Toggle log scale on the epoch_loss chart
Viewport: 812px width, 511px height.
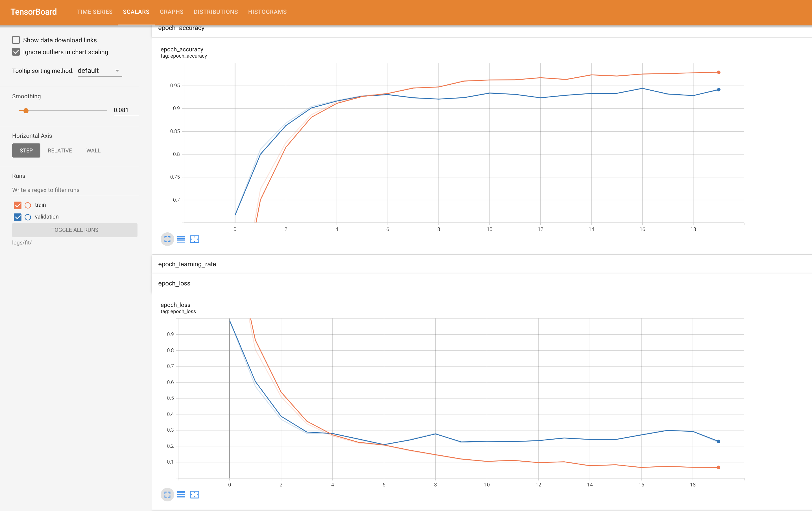pos(181,495)
